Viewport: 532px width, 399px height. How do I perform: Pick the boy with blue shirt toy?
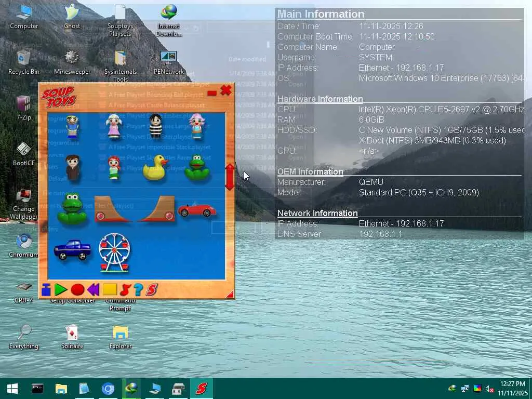click(x=72, y=127)
